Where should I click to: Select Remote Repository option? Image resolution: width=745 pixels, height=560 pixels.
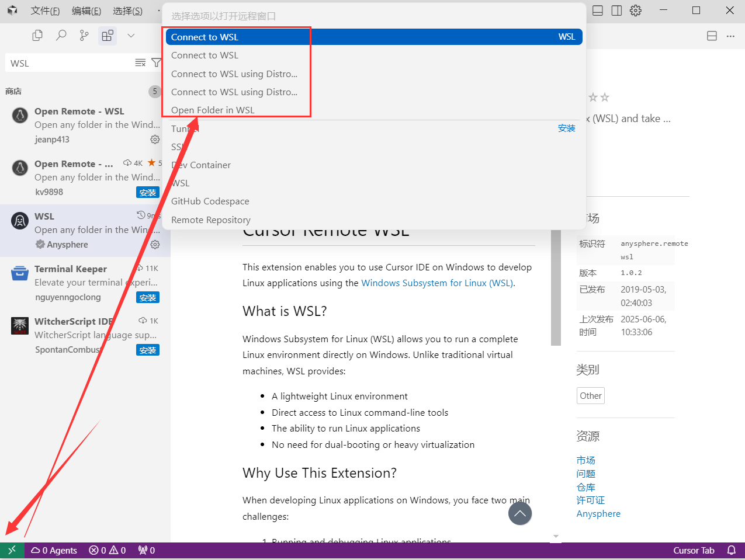(x=374, y=220)
